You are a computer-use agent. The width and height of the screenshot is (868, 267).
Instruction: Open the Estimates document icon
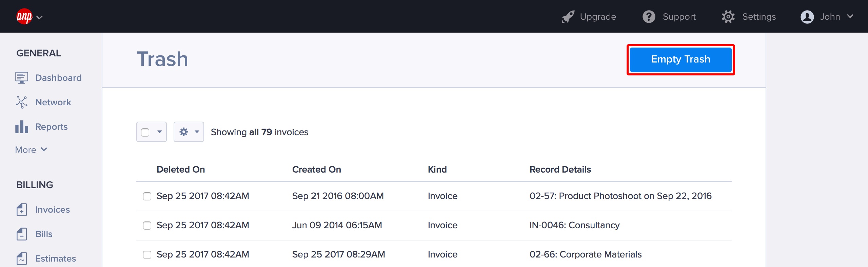21,259
